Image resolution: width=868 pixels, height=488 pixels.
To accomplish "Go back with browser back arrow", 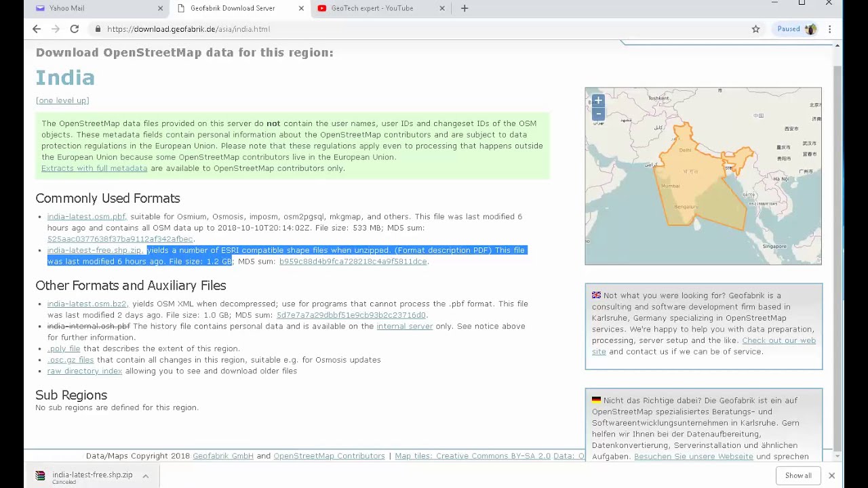I will [x=37, y=29].
